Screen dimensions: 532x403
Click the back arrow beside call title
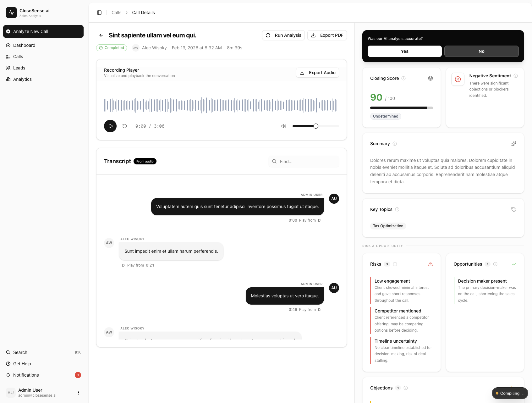101,35
